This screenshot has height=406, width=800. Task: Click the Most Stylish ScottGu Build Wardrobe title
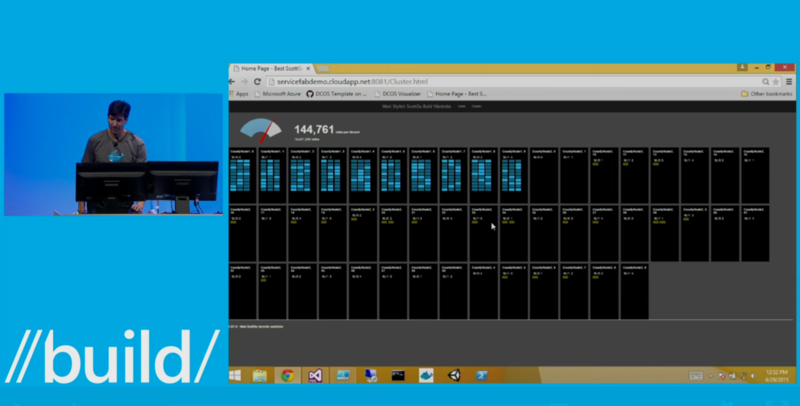417,106
